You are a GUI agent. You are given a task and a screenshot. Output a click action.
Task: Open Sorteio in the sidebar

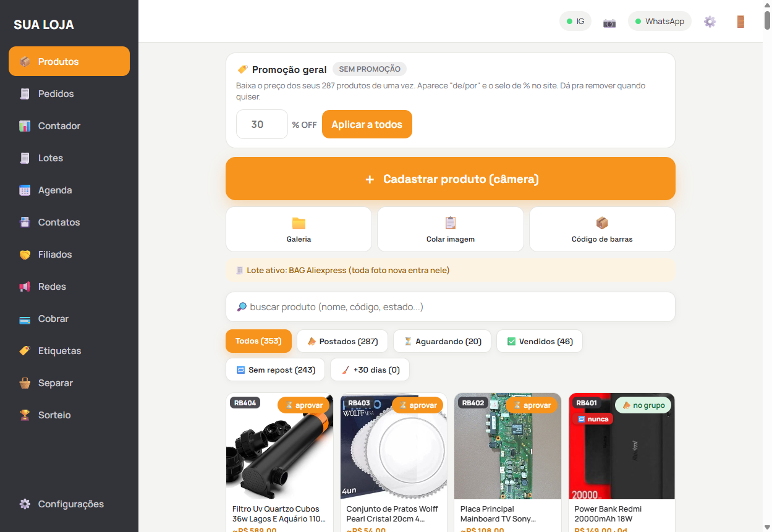pyautogui.click(x=69, y=415)
